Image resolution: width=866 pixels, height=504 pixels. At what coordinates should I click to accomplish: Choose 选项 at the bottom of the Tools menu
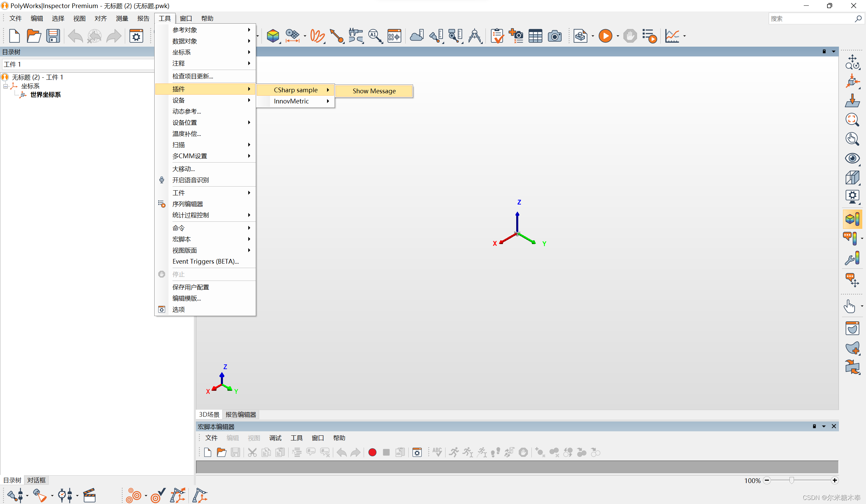(178, 309)
